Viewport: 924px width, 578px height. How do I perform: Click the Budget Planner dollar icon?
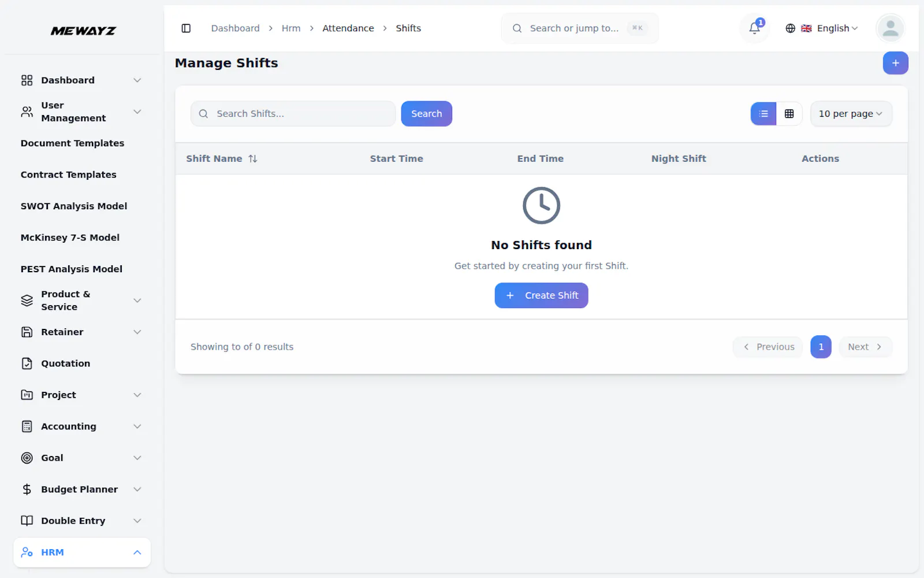tap(27, 490)
